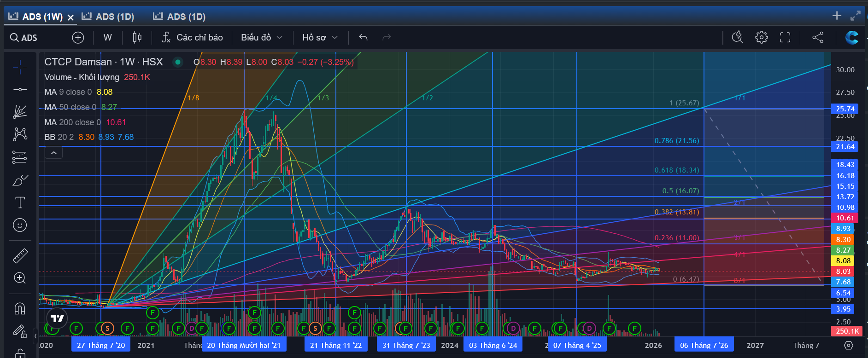868x358 pixels.
Task: Click the 0.5 (16.07) Fibonacci level label
Action: [680, 191]
